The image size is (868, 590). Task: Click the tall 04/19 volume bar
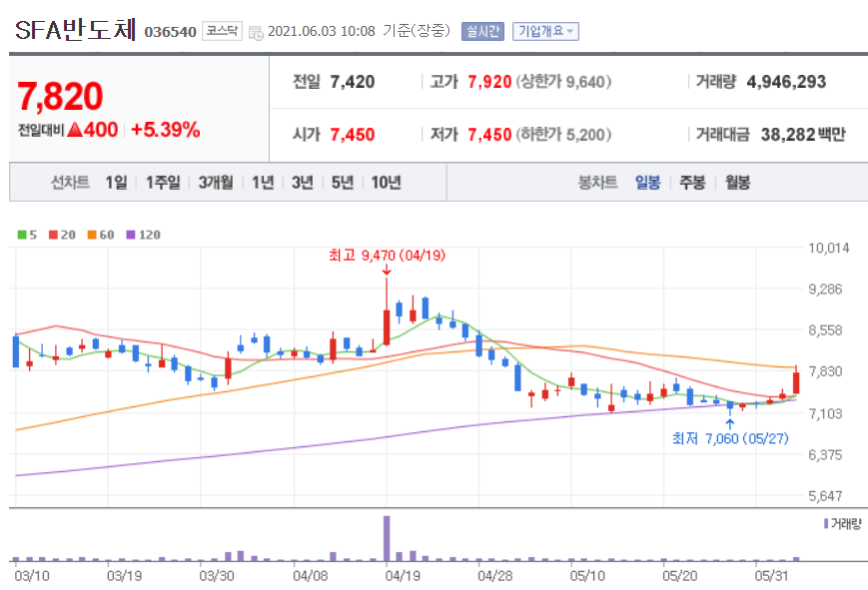387,538
